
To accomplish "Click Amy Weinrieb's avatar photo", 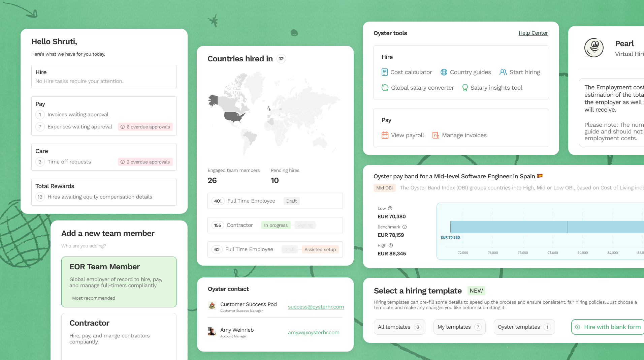I will (212, 331).
